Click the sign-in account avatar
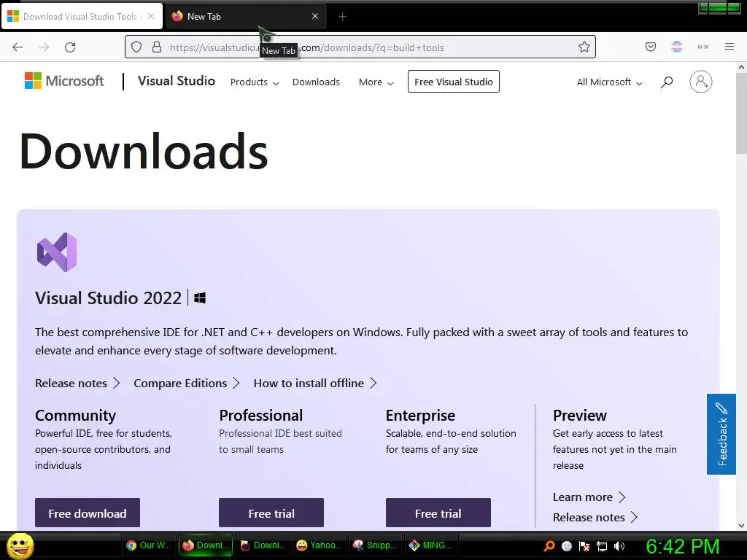The image size is (747, 560). (701, 82)
